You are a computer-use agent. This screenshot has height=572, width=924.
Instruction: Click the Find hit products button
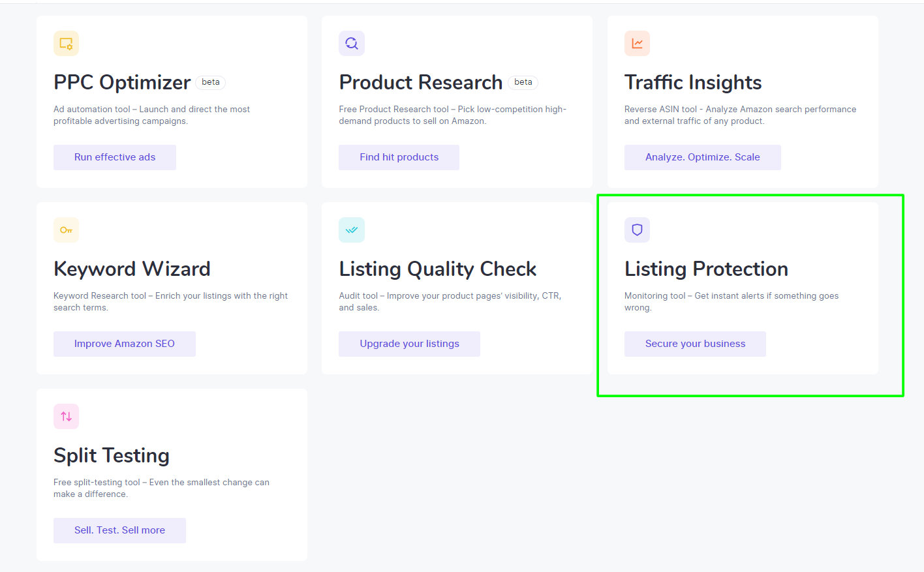point(399,157)
